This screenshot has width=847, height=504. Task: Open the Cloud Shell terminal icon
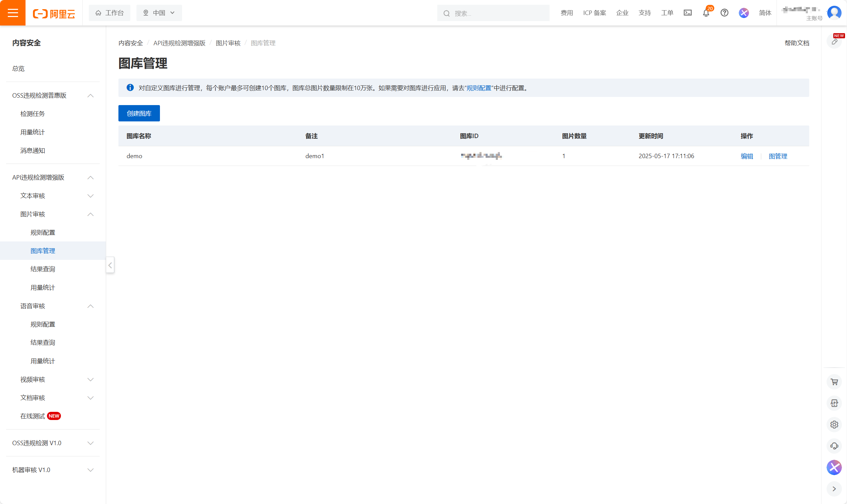687,13
